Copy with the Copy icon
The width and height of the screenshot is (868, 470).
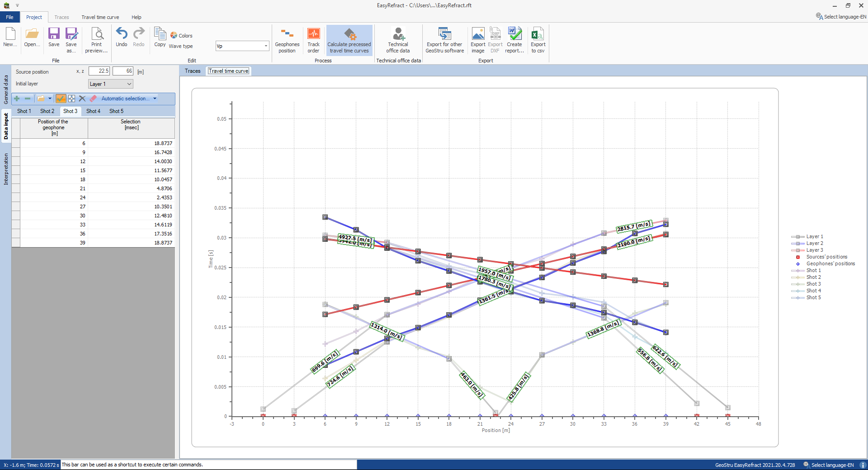pos(160,37)
